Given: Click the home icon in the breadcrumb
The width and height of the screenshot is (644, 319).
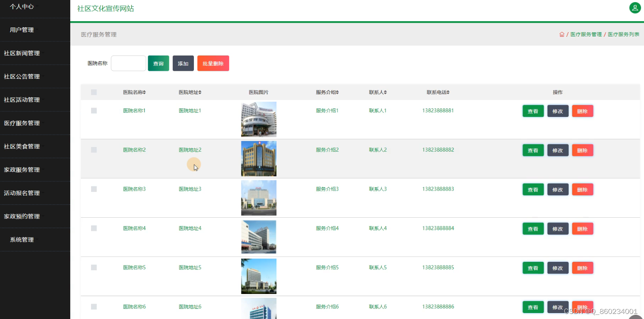Looking at the screenshot, I should point(562,34).
